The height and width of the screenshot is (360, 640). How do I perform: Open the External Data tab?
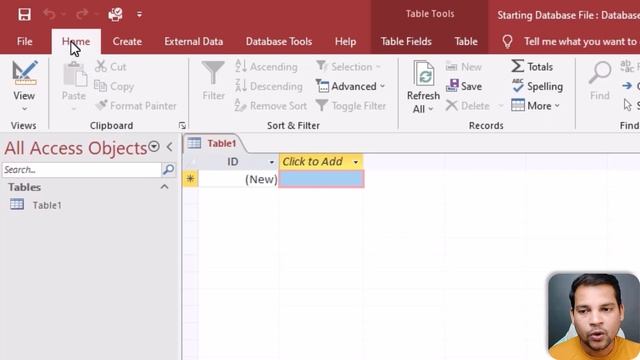pyautogui.click(x=193, y=41)
